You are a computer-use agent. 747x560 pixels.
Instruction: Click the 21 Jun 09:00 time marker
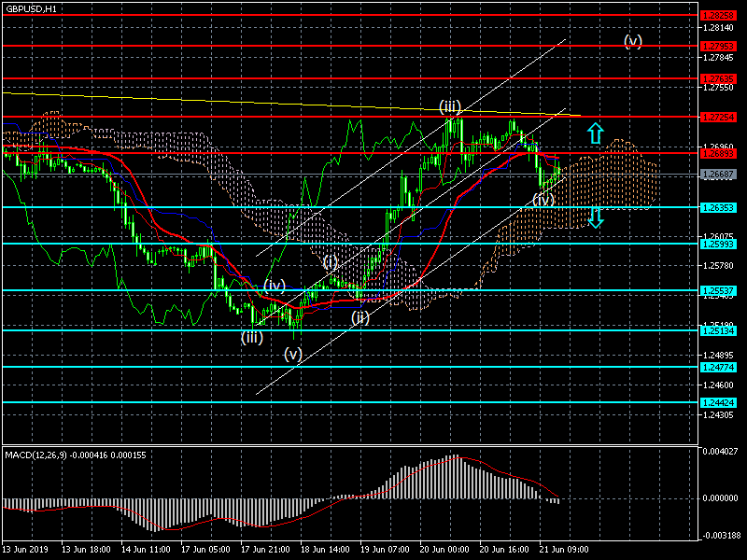(x=564, y=549)
